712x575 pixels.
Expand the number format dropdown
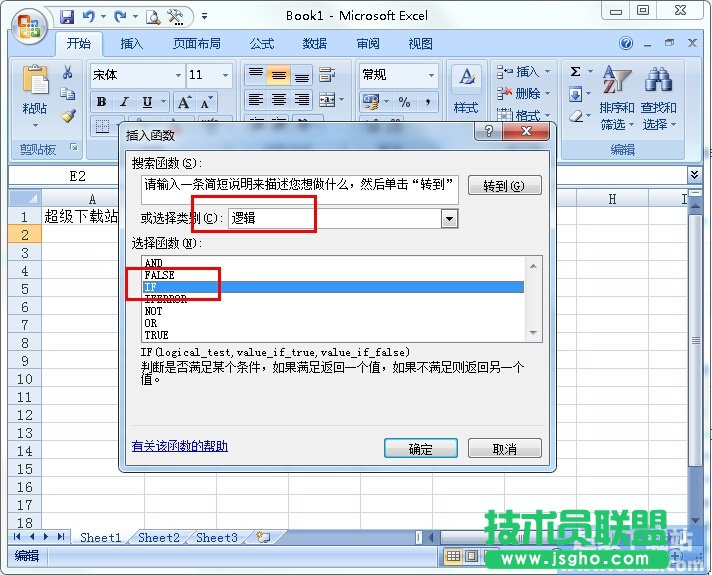click(432, 75)
